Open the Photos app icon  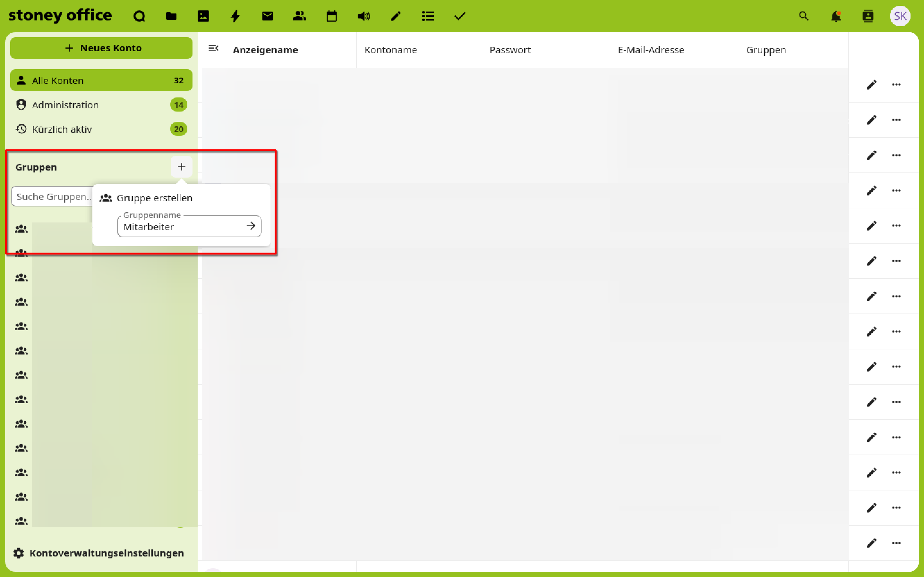(203, 16)
